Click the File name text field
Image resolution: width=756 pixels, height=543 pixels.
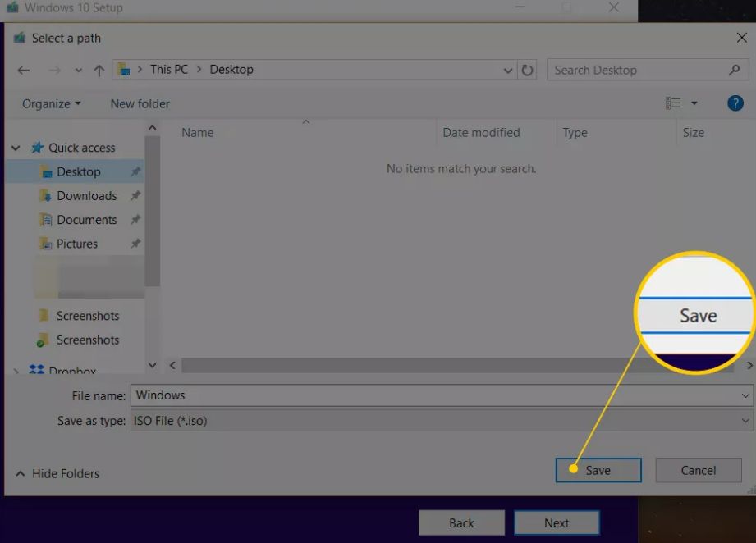coord(435,395)
